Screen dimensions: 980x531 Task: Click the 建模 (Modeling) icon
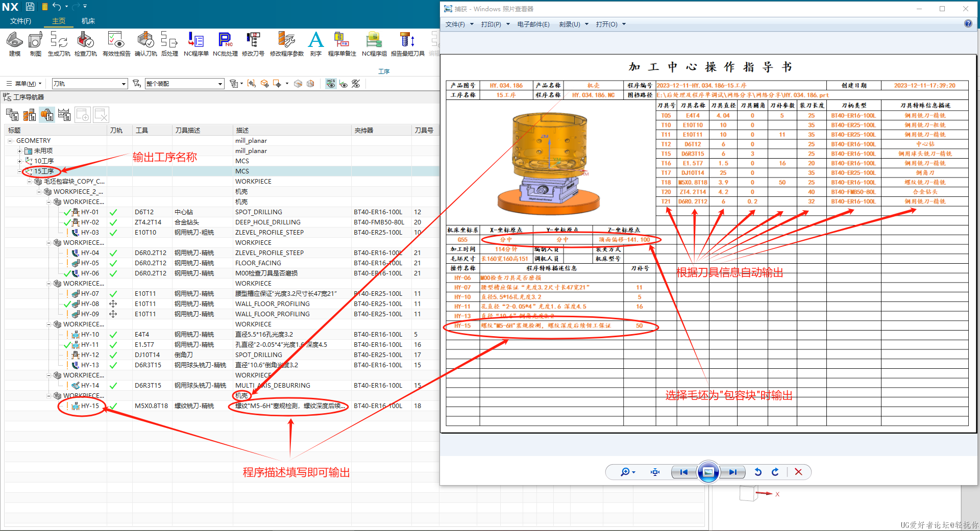coord(15,43)
